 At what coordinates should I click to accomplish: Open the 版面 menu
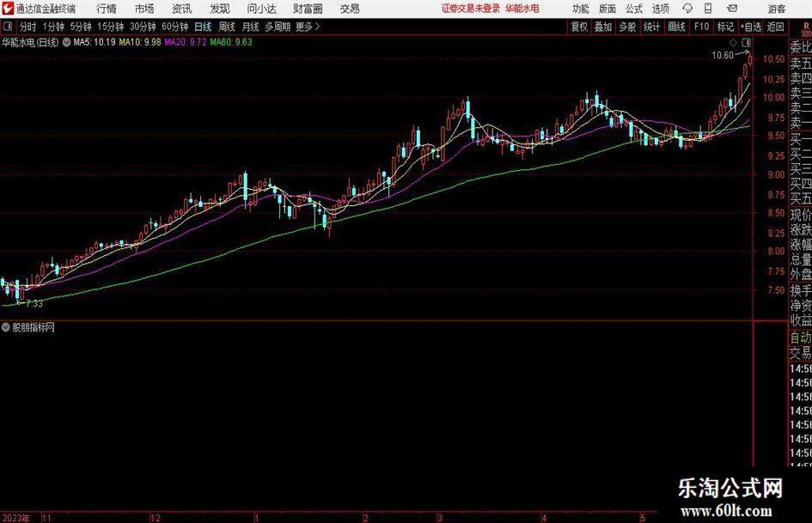point(607,9)
